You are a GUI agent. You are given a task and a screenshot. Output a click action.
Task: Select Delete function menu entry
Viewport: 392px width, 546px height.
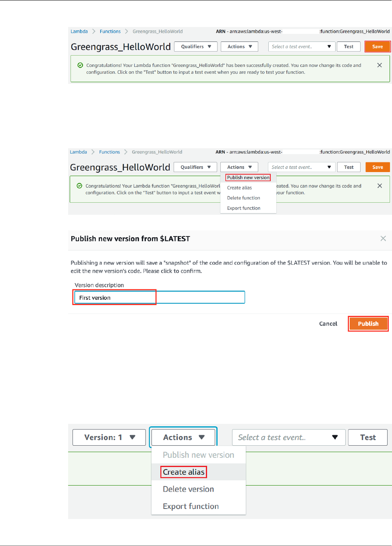point(243,198)
